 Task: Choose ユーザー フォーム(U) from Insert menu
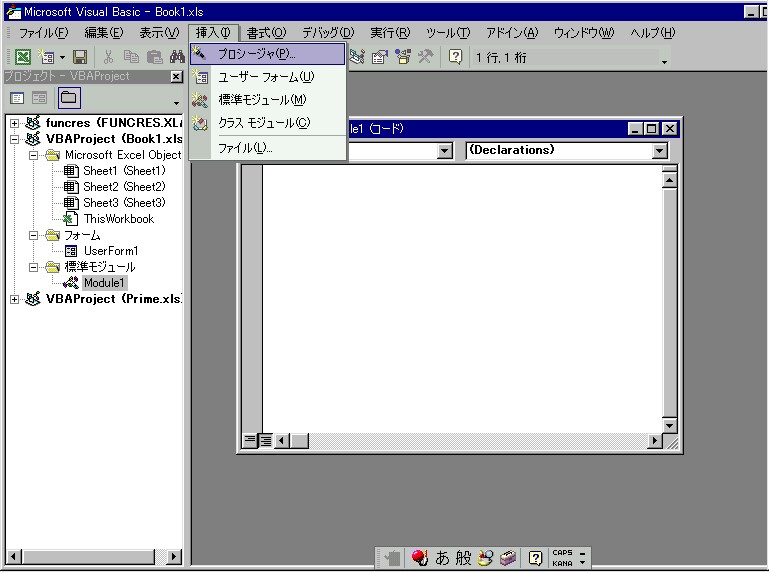tap(268, 77)
